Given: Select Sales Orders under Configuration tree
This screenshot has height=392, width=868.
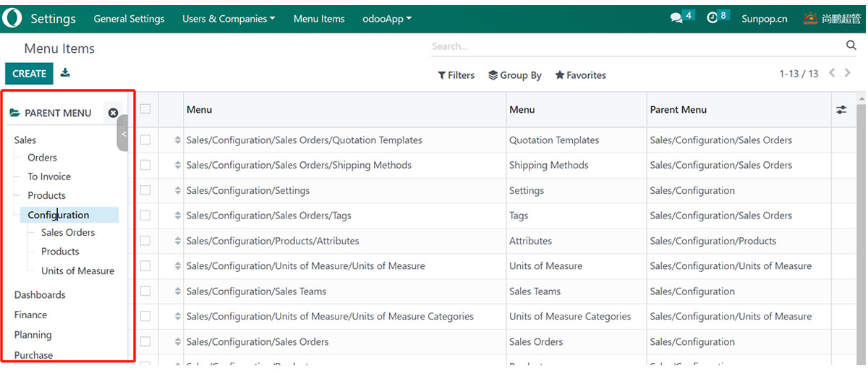Looking at the screenshot, I should [x=68, y=233].
